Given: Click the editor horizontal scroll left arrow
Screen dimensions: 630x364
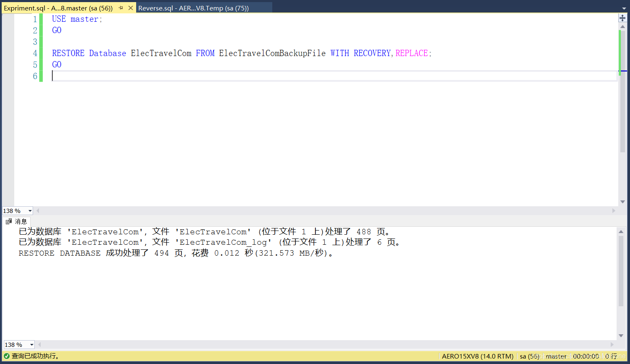Looking at the screenshot, I should point(38,211).
